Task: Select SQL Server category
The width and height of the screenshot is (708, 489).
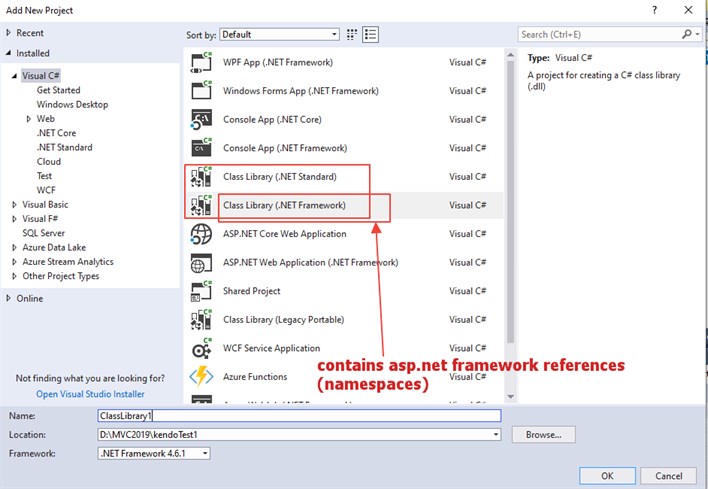Action: 44,233
